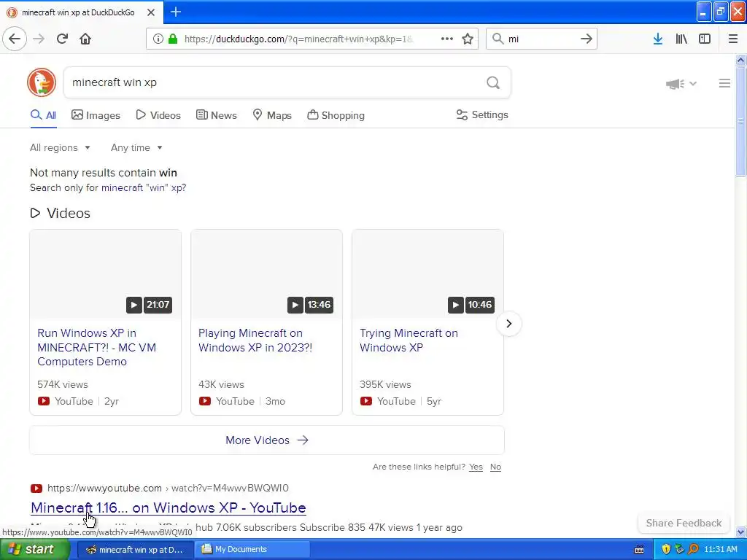
Task: Open Run Windows XP in MINECRAFT video link
Action: coord(97,347)
